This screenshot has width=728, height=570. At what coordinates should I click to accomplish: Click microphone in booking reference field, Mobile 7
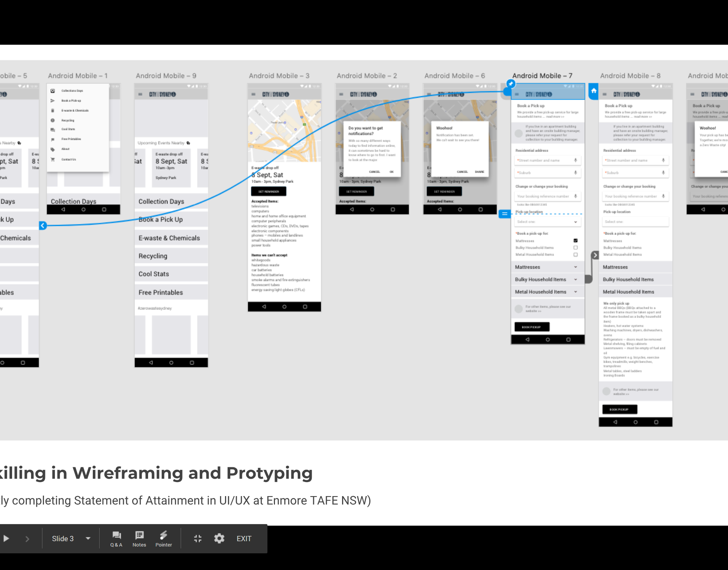[x=575, y=196]
